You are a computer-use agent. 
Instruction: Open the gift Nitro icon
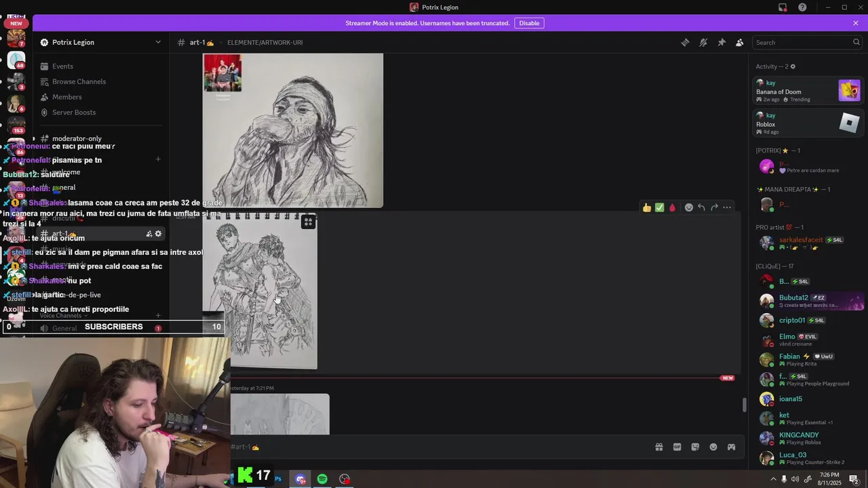[658, 447]
